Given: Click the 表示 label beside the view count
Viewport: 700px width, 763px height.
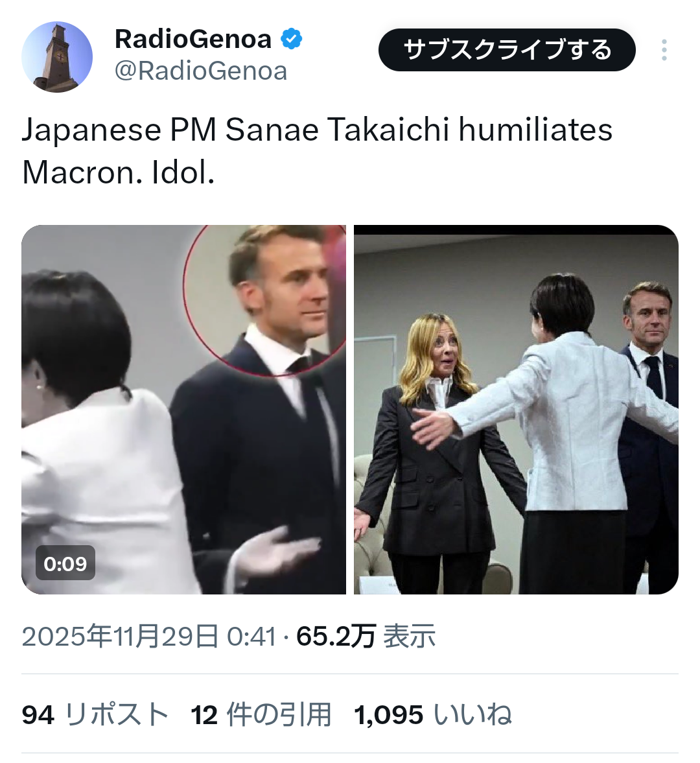Looking at the screenshot, I should coord(410,637).
